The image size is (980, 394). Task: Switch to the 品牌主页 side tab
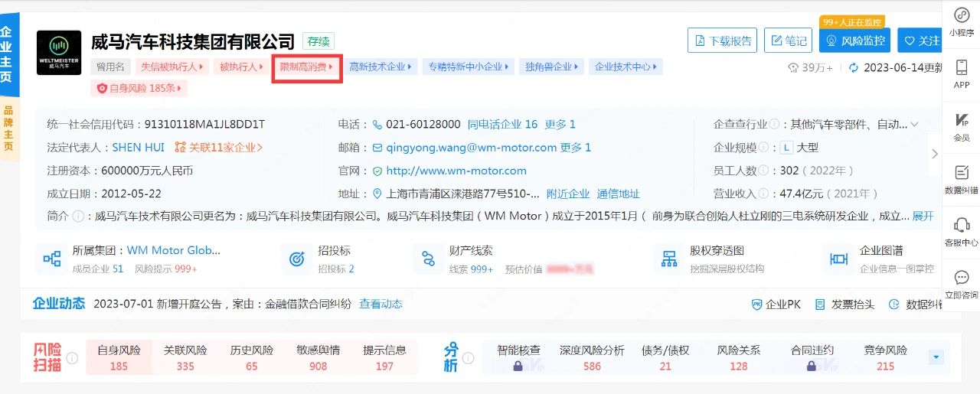coord(8,128)
